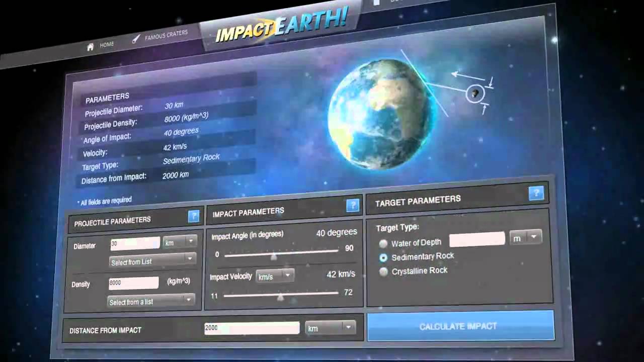Open help for Projectile Parameters
Viewport: 644px width, 362px height.
(x=194, y=216)
